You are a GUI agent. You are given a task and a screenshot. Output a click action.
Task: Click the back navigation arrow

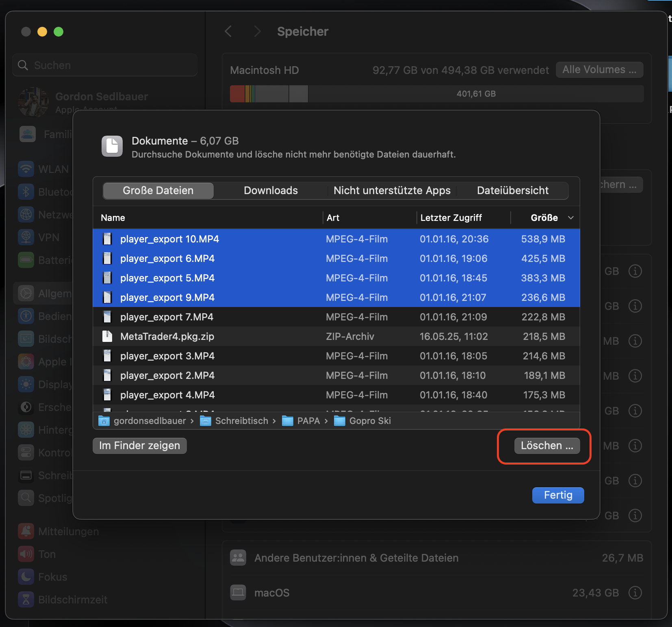coord(228,31)
